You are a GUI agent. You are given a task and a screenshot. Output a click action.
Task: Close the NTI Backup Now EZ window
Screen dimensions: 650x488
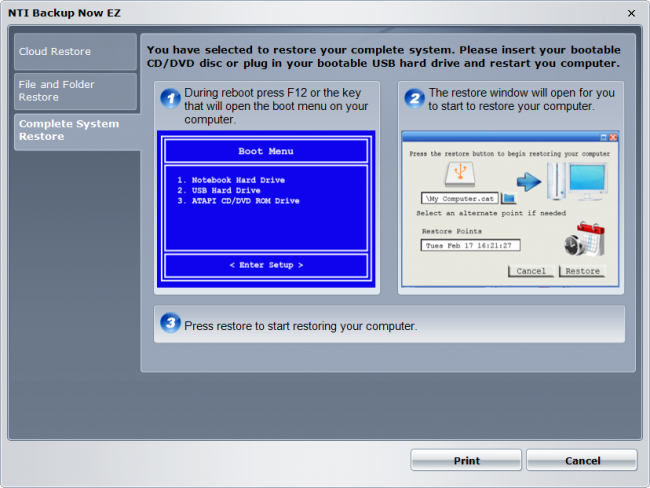(x=631, y=13)
